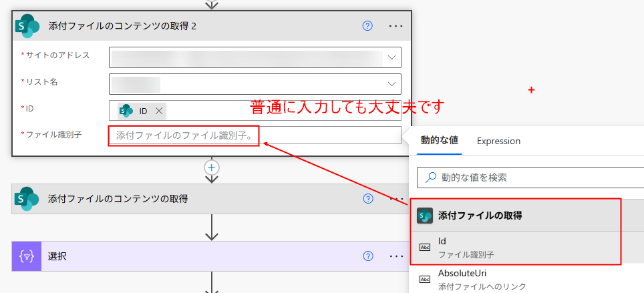
Task: Focus the ファイル識別子 input field
Action: coord(255,135)
